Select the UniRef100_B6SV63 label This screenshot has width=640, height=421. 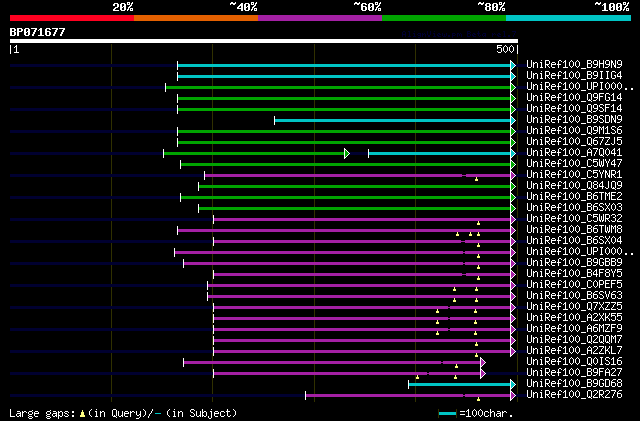pos(574,296)
